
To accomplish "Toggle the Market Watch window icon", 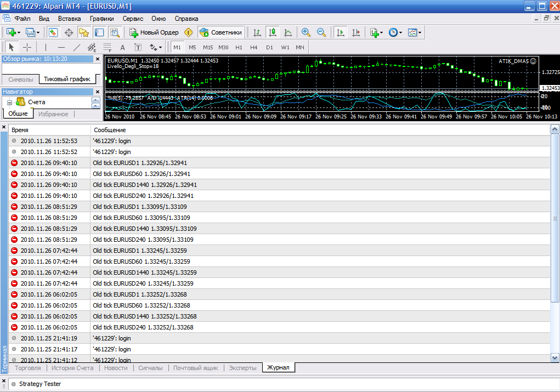I will (x=53, y=32).
